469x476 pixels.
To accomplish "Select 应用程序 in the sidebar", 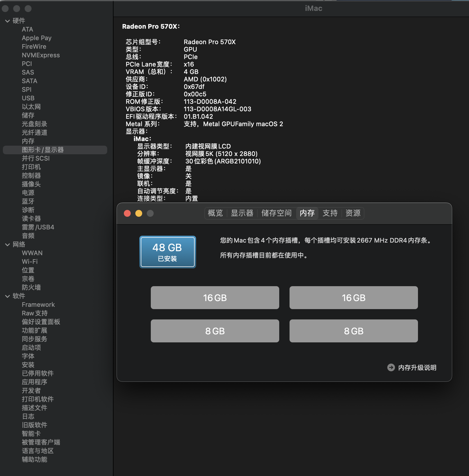I will coord(34,382).
